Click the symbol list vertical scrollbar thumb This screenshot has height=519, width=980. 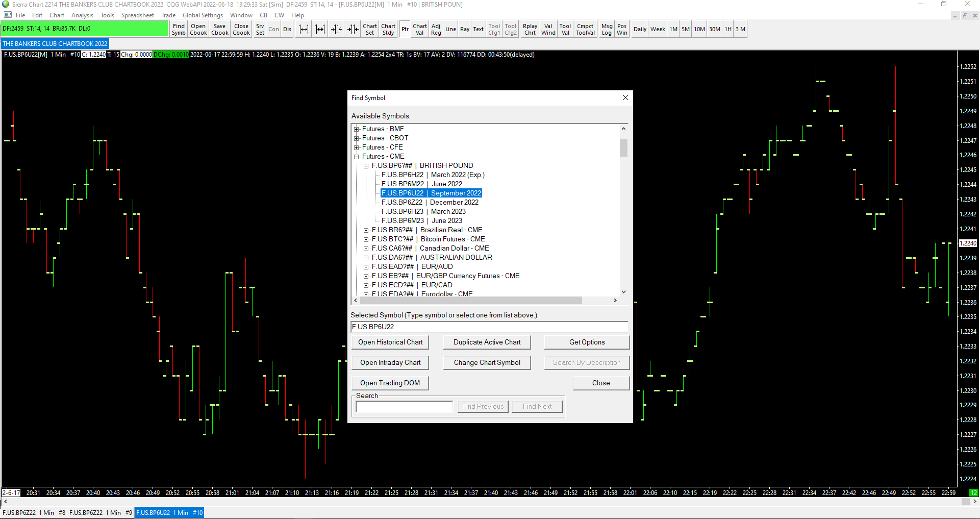[623, 147]
